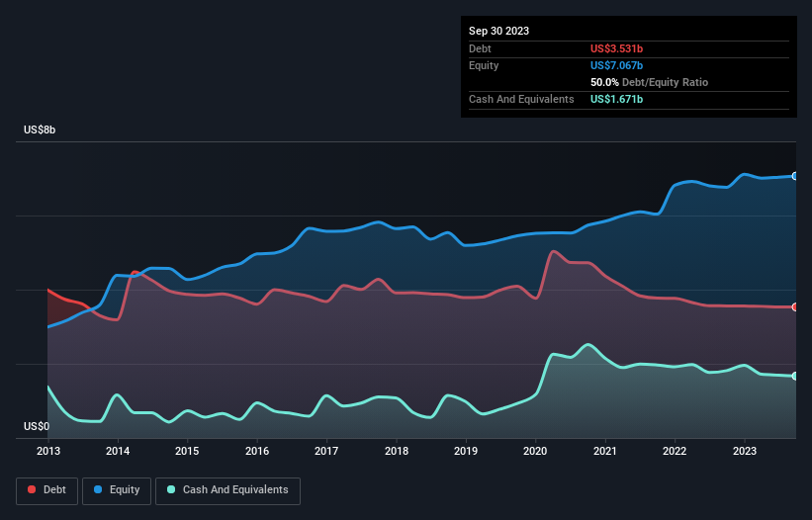Viewport: 812px width, 520px height.
Task: Click the Sep 30 2023 tooltip date
Action: click(498, 31)
